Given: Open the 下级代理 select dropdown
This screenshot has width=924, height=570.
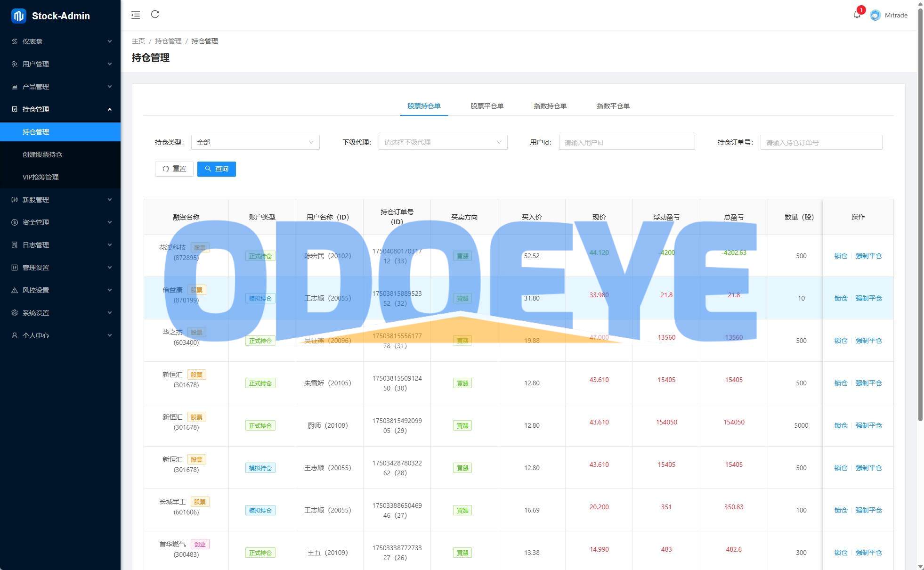Looking at the screenshot, I should 443,142.
